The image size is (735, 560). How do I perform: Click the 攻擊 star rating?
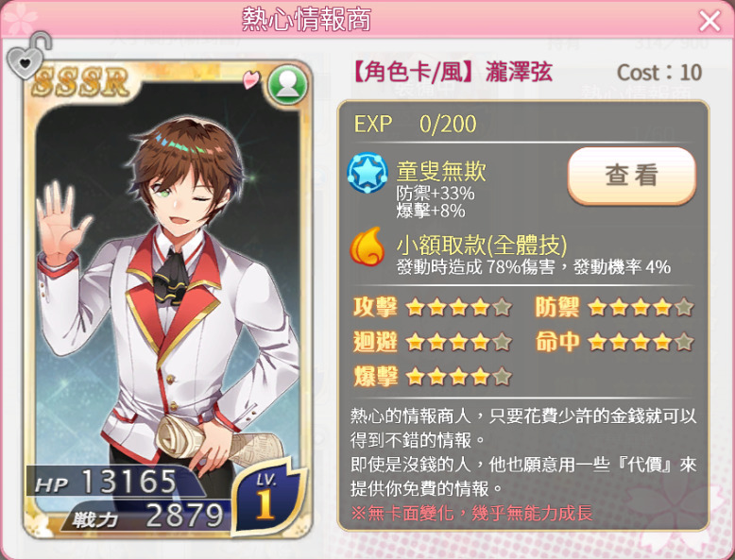pos(458,308)
